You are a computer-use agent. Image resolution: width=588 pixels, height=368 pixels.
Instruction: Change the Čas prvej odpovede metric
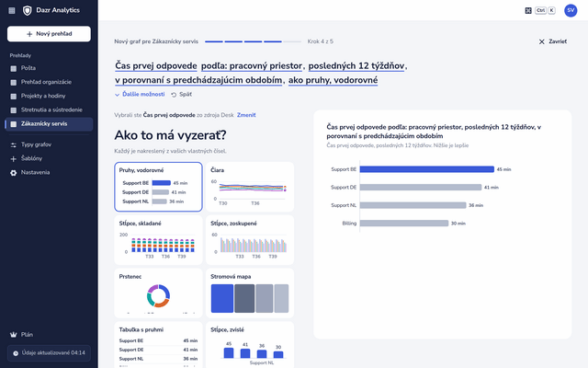tap(156, 65)
